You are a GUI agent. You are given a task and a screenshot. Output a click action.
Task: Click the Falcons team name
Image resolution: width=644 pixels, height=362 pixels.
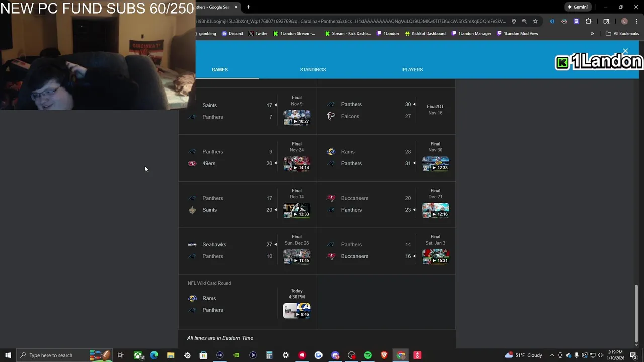pos(350,116)
